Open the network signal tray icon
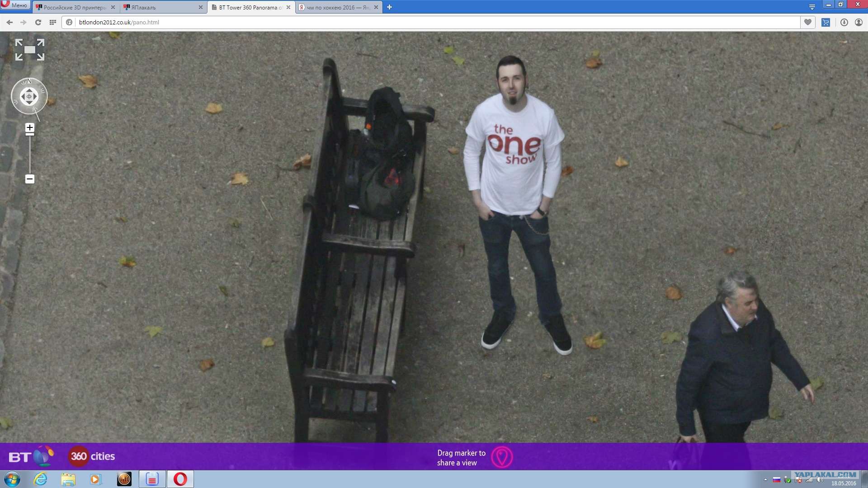 click(x=809, y=479)
